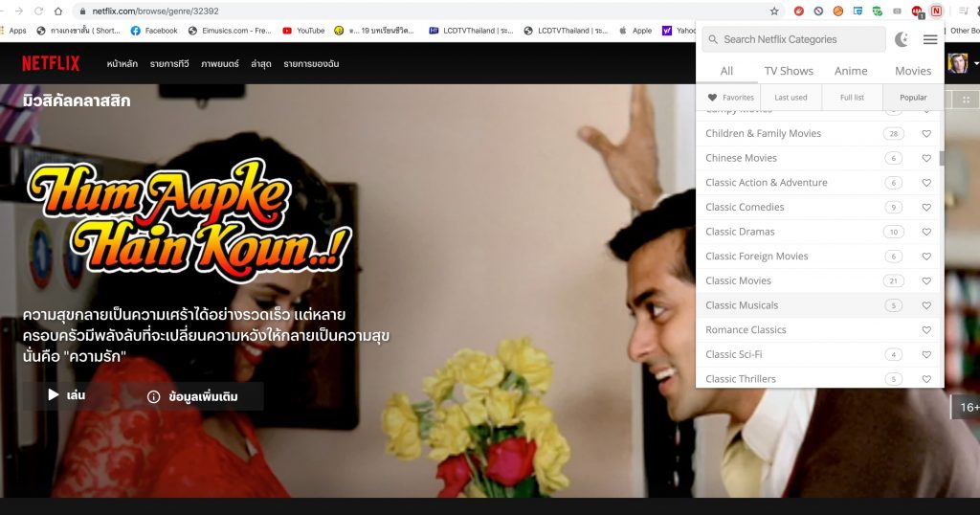Open more info ข้อมูลเพิ่มเติม button
This screenshot has height=515, width=980.
point(192,396)
